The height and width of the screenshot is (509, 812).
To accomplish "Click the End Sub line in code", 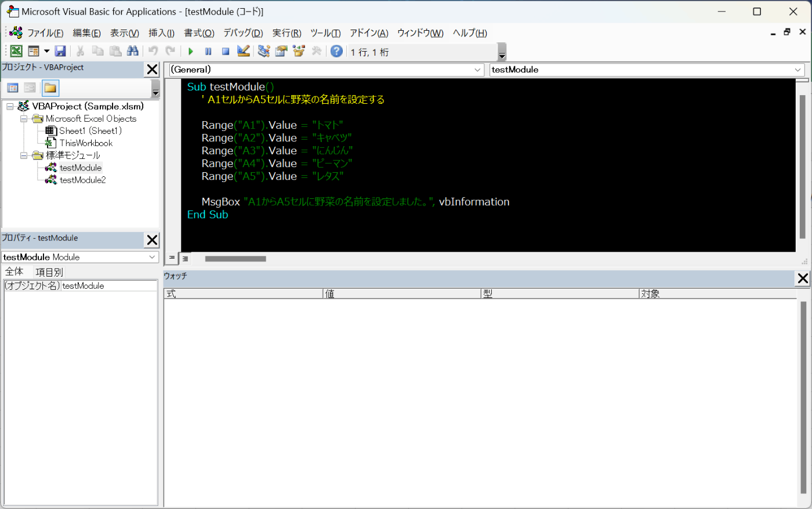I will (x=208, y=214).
